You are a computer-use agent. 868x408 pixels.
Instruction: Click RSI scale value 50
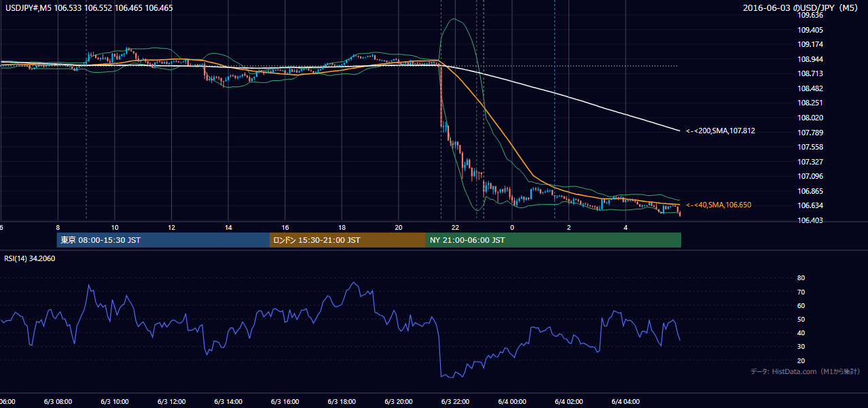click(801, 319)
